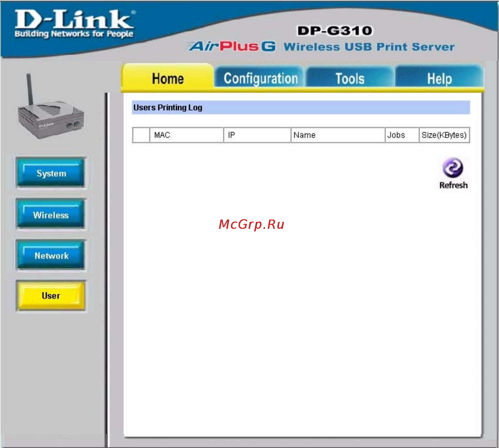Click the Wireless USB Print Server text
499x448 pixels.
tap(369, 47)
